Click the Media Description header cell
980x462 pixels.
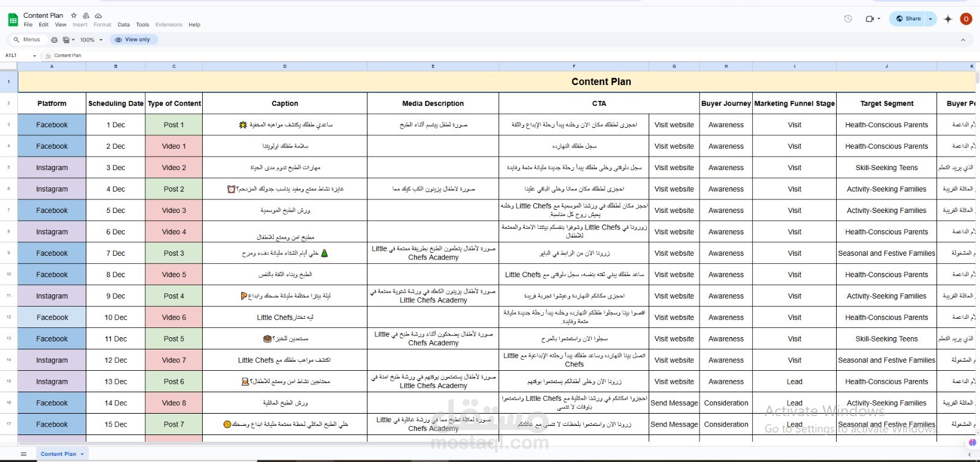click(433, 103)
